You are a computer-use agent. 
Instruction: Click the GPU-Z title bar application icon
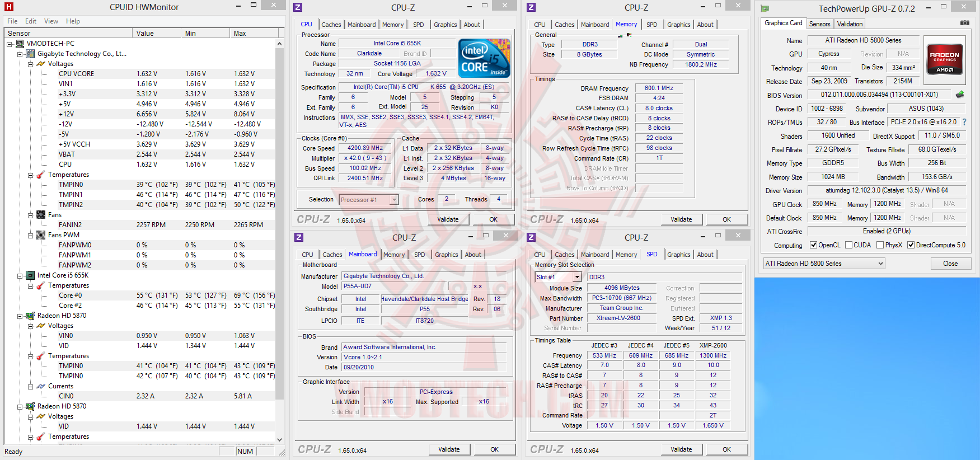pyautogui.click(x=765, y=8)
